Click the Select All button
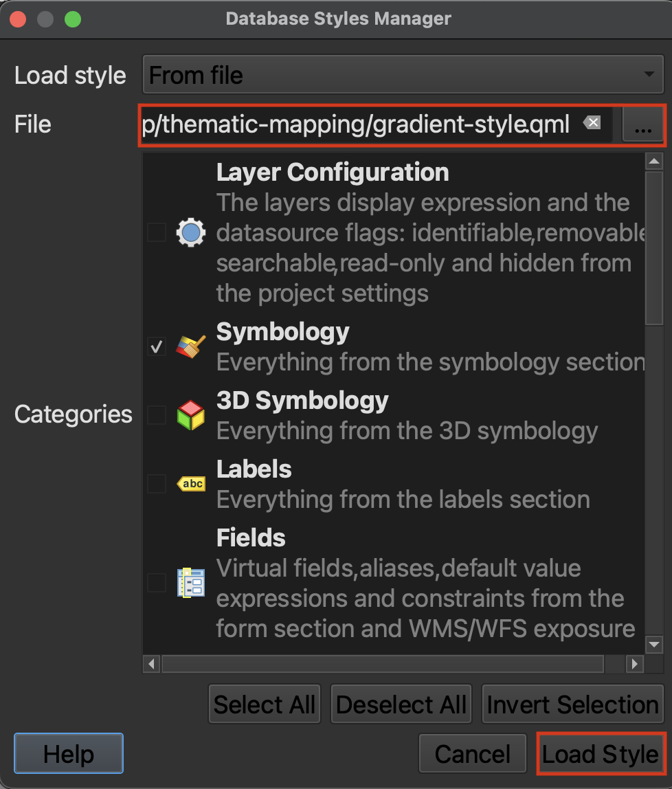This screenshot has height=789, width=672. pos(265,704)
